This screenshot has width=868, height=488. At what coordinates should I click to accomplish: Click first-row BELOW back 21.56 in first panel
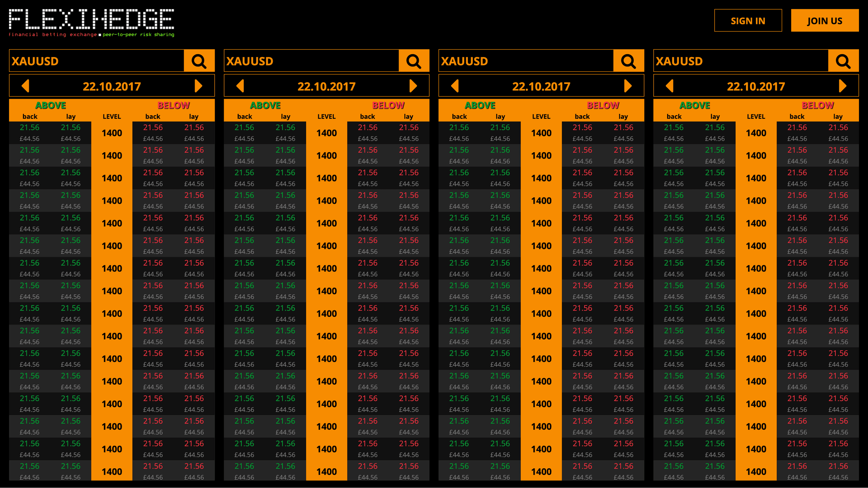coord(153,128)
